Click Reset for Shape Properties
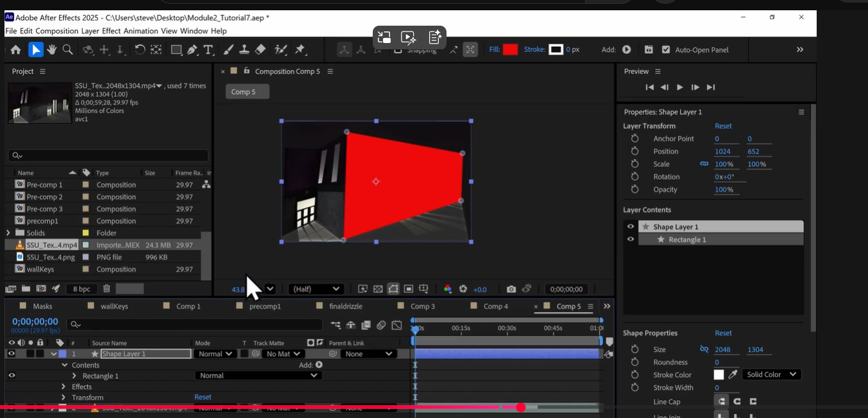 [x=723, y=333]
